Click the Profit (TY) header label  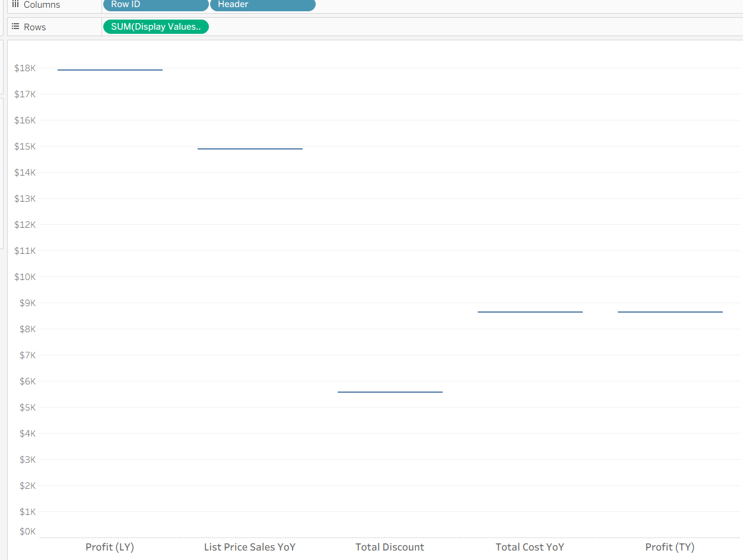click(670, 547)
